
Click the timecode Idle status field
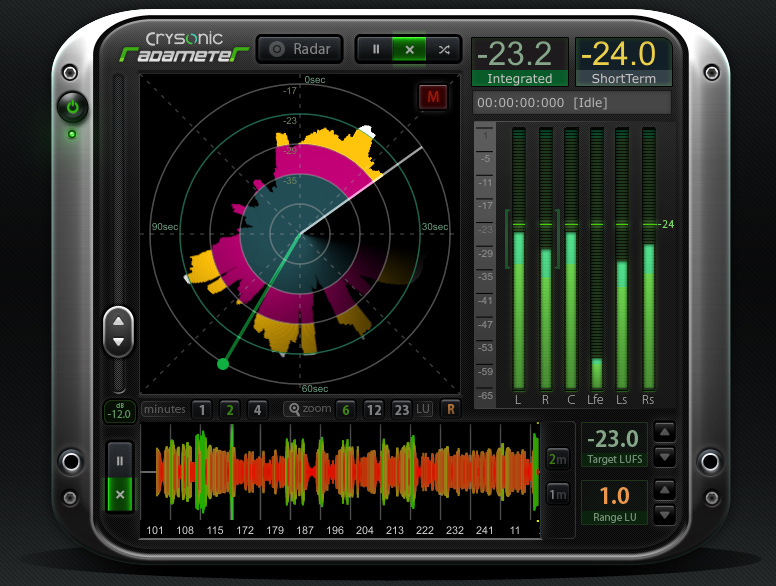click(572, 103)
